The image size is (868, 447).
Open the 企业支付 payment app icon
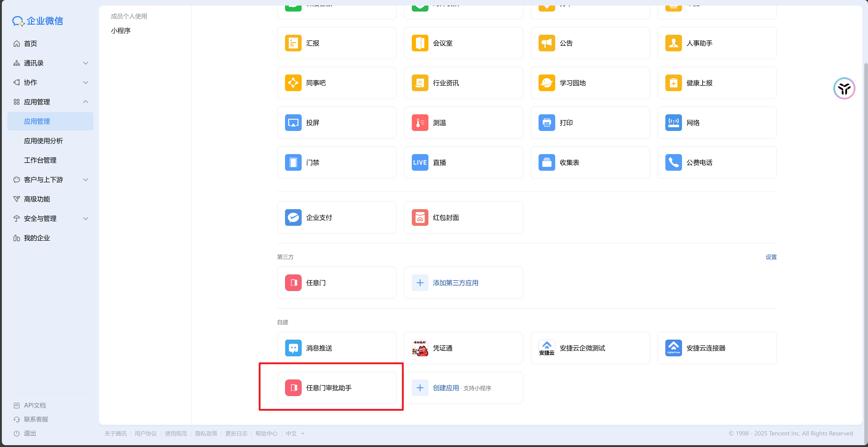(293, 217)
